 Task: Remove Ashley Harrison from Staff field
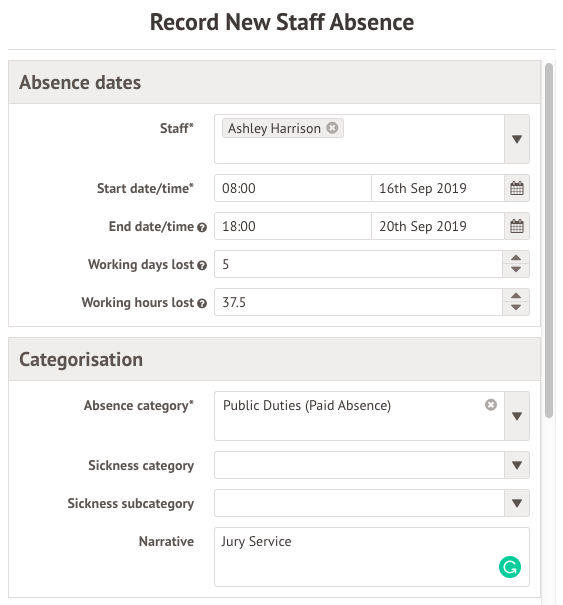point(332,128)
